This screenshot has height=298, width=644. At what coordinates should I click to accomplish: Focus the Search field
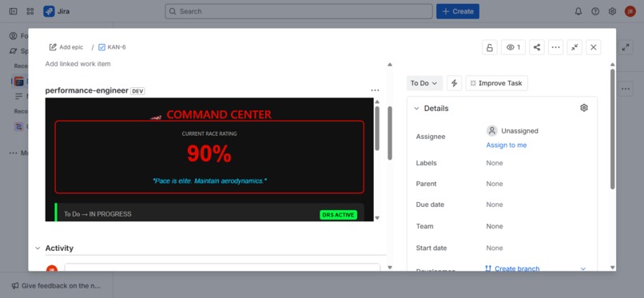299,11
